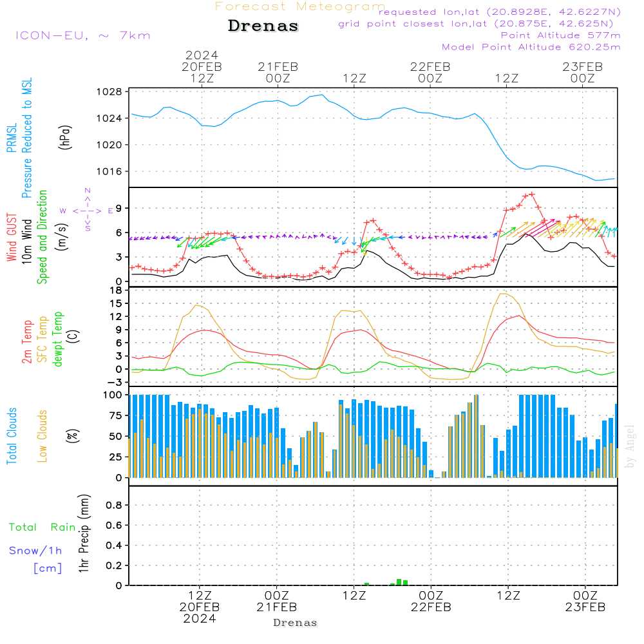This screenshot has width=644, height=644.
Task: Click the '(hPa)' unit label
Action: click(x=65, y=138)
